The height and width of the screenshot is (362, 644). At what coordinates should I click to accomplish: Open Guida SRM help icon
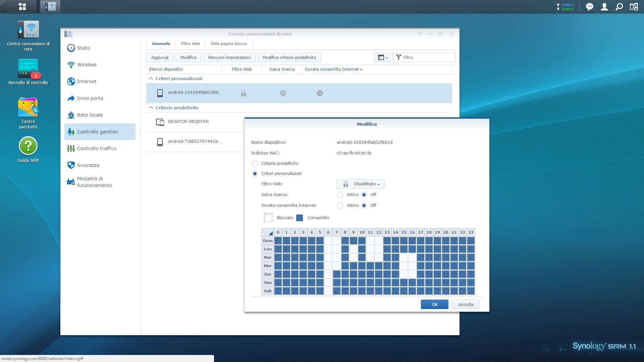coord(28,146)
